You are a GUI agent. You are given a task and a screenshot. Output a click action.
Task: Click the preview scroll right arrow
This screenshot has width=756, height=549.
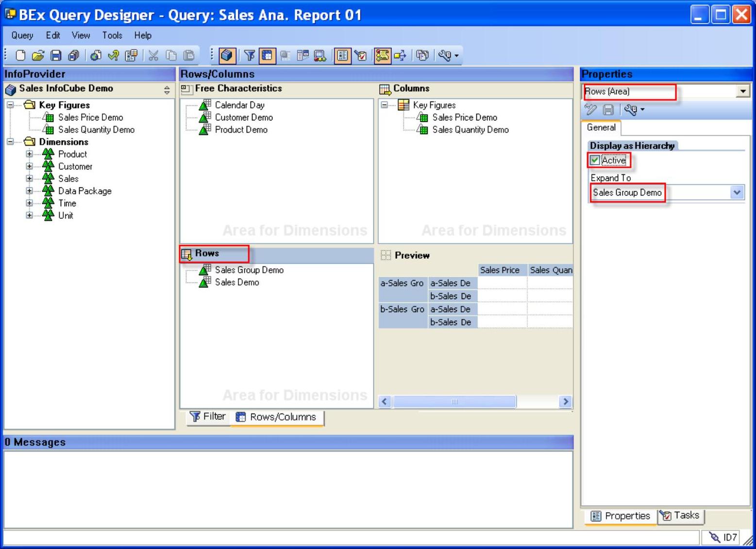tap(565, 401)
